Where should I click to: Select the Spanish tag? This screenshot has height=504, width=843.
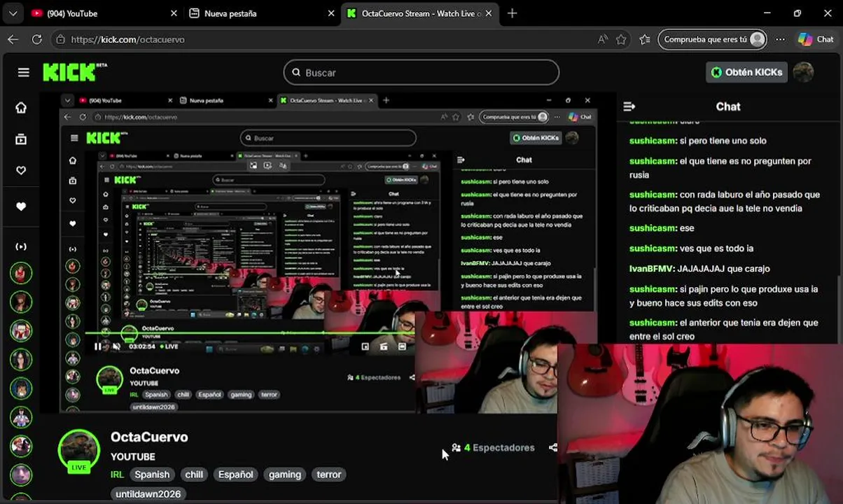pyautogui.click(x=152, y=475)
